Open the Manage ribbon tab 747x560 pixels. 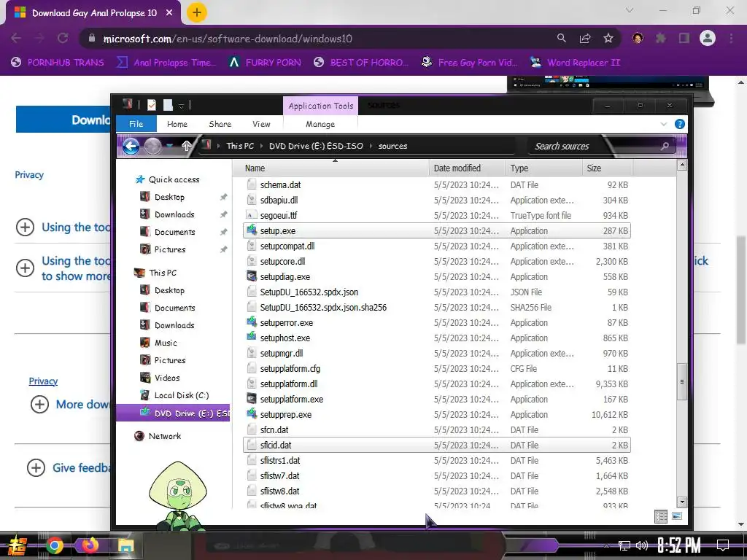click(320, 124)
